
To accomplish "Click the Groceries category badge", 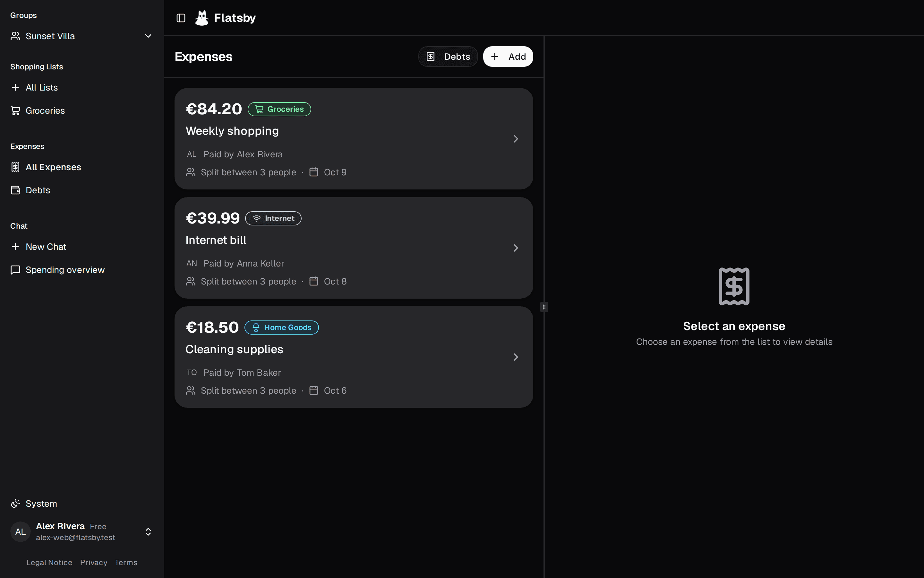I will pos(279,109).
